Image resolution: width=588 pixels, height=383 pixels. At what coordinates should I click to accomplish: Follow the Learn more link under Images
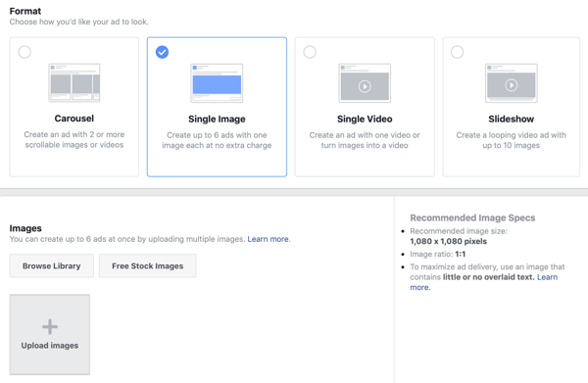coord(269,239)
